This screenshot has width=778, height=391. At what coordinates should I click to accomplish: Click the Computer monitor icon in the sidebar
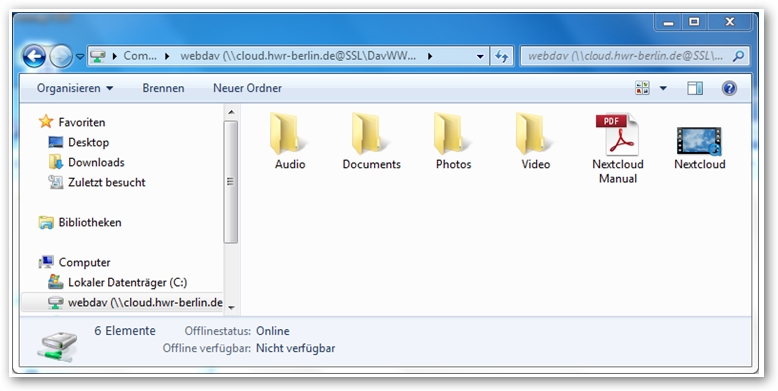tap(46, 262)
